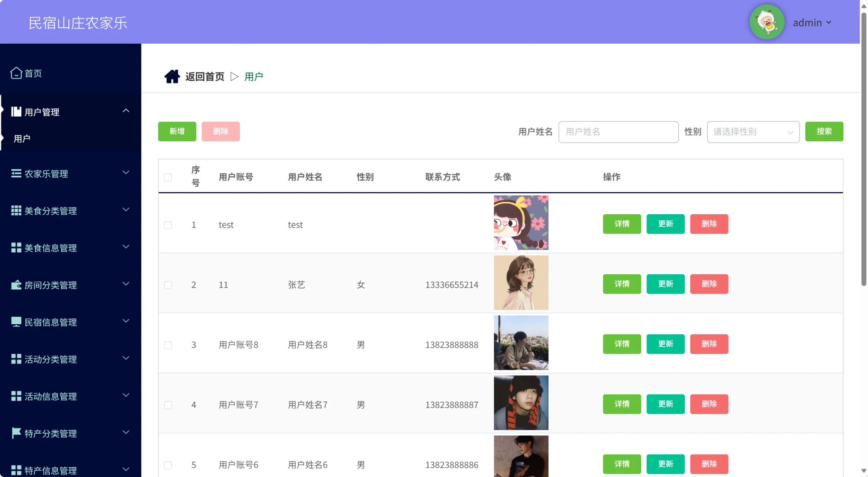Click the house icon beside 返回首页 in the breadcrumb
The width and height of the screenshot is (868, 477).
(172, 76)
